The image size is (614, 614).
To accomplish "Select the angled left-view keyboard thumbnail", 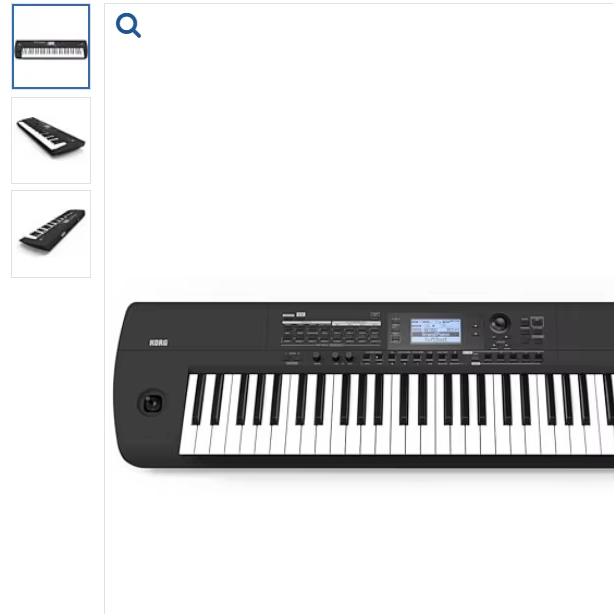I will coord(51,140).
